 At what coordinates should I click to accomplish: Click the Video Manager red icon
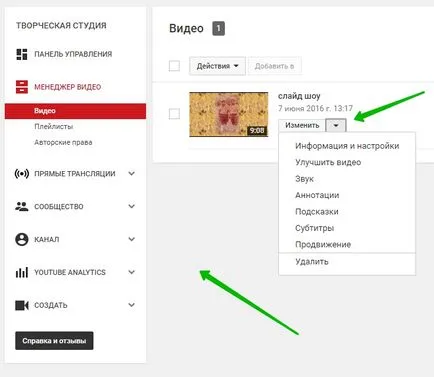[22, 87]
